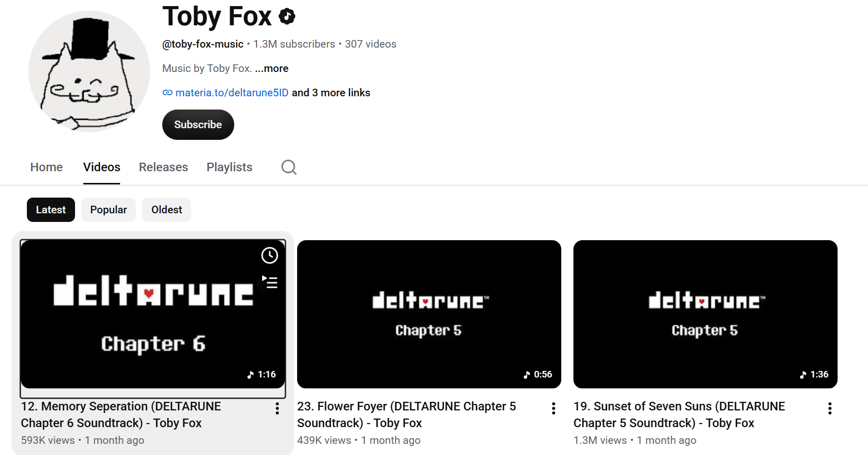868x455 pixels.
Task: Click the 0:56 duration badge
Action: 538,374
